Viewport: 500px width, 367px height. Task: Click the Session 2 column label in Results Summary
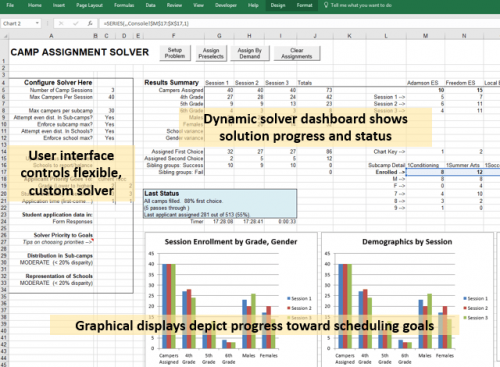247,83
